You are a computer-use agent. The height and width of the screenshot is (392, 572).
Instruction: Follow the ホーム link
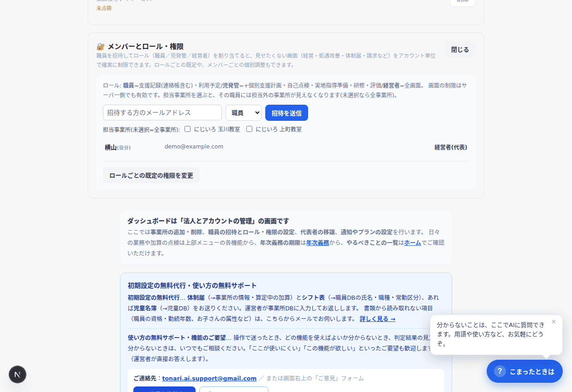[x=413, y=243]
